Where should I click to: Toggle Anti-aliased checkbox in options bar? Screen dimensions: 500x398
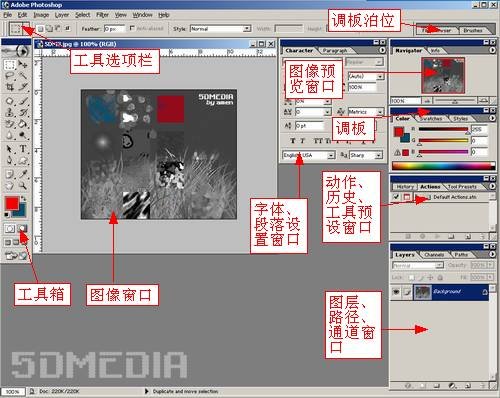coord(132,28)
